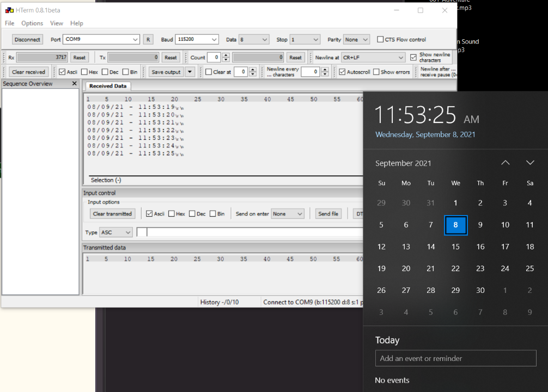Increase the Count value with up arrow
Screen dimensions: 548x392
click(x=226, y=55)
